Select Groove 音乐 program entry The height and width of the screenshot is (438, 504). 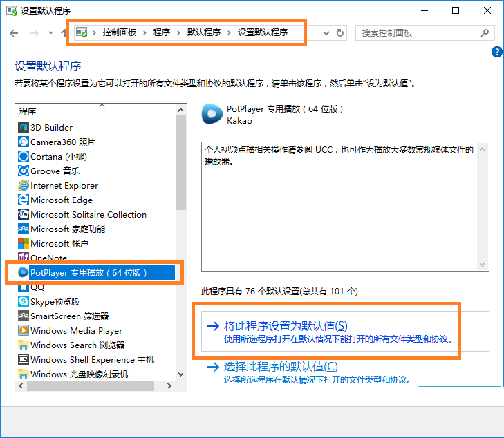(x=55, y=171)
